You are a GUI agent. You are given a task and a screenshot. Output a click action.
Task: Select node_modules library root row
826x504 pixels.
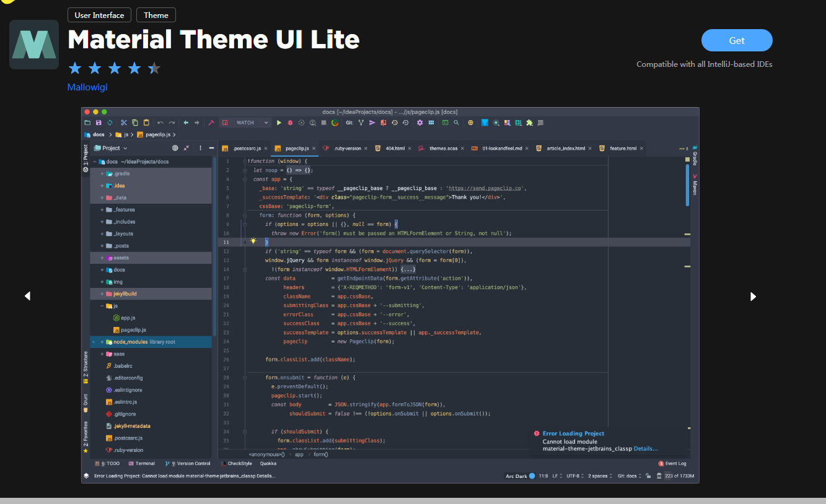pos(151,342)
